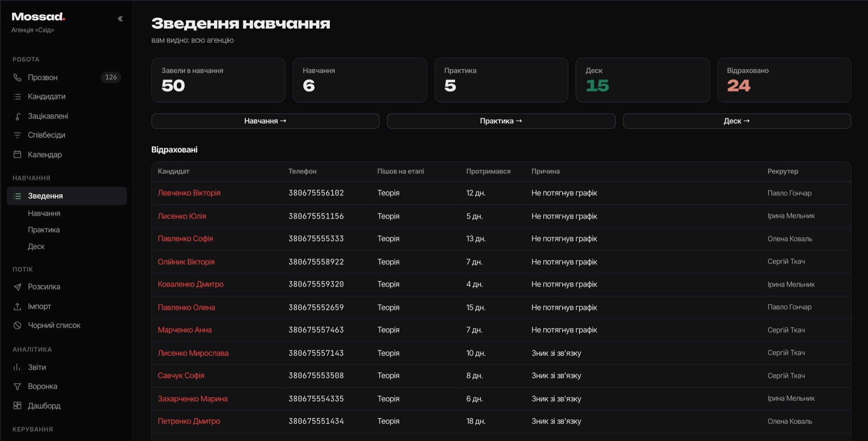Screen dimensions: 868x441
Task: Click the Mossad. logo
Action: [x=38, y=17]
